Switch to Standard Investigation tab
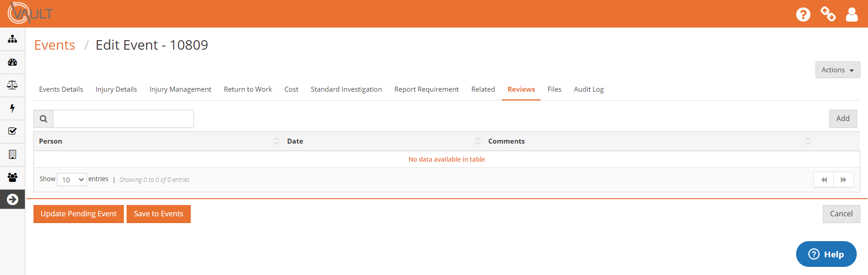This screenshot has height=275, width=868. 346,89
